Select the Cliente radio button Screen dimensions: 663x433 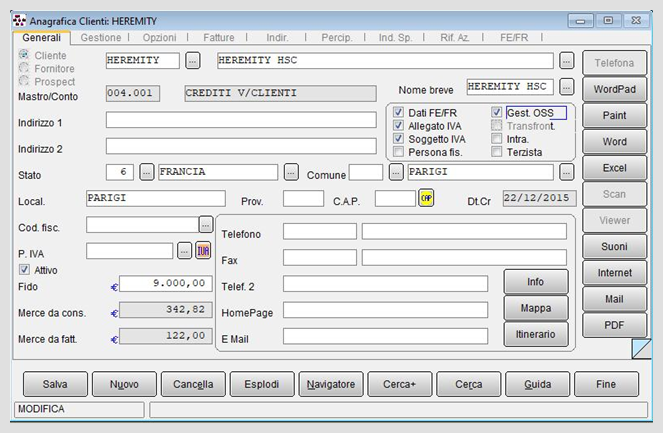click(x=24, y=55)
